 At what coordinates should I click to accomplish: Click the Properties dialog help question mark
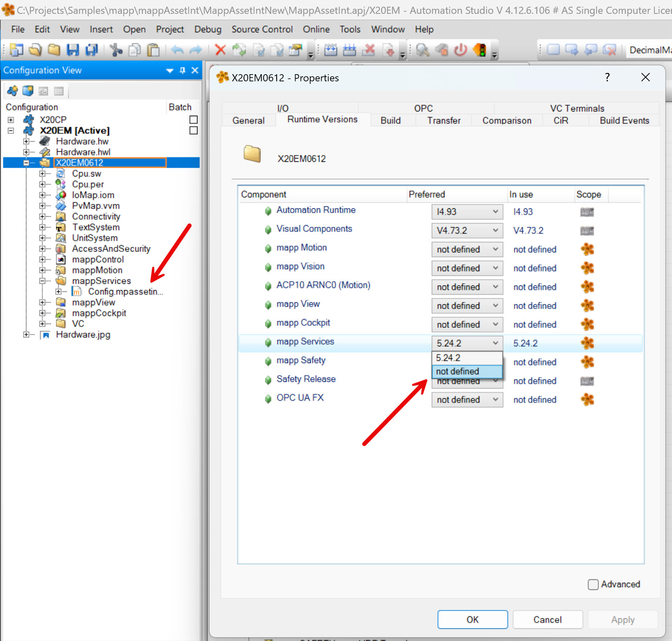607,77
